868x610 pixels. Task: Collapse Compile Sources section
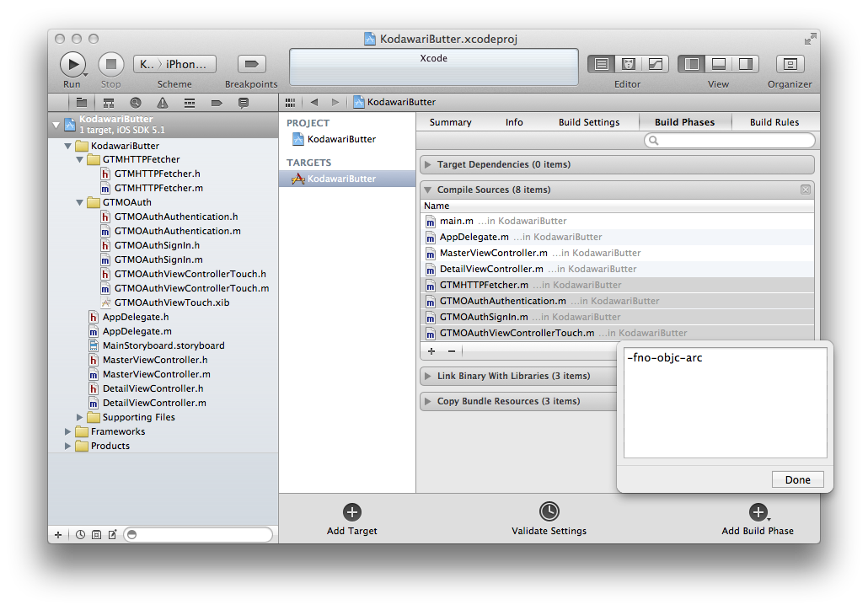pyautogui.click(x=428, y=190)
